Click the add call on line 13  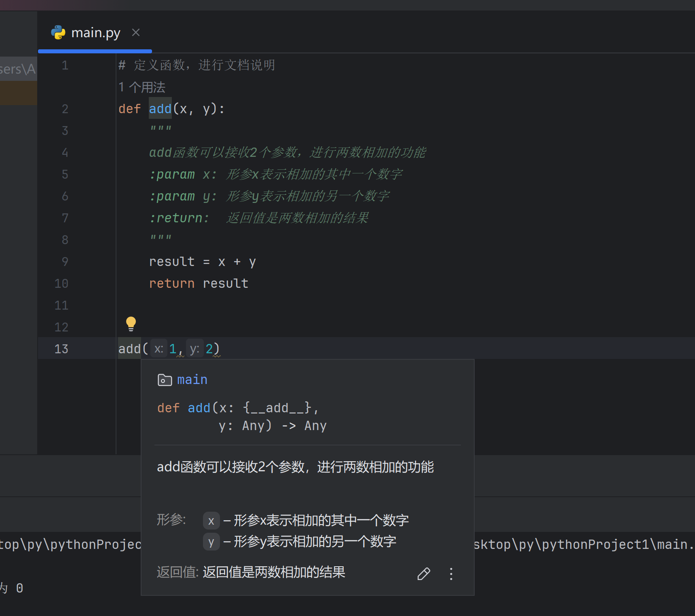point(129,348)
